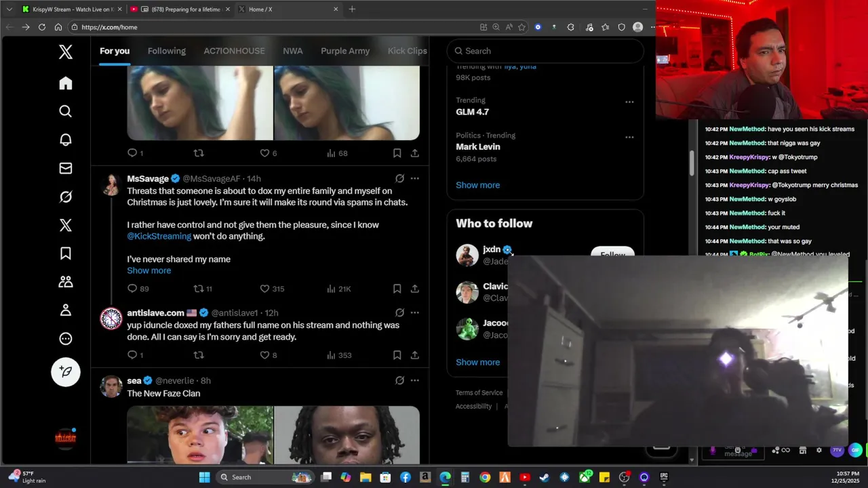
Task: Click the white compose Post button
Action: tap(66, 371)
